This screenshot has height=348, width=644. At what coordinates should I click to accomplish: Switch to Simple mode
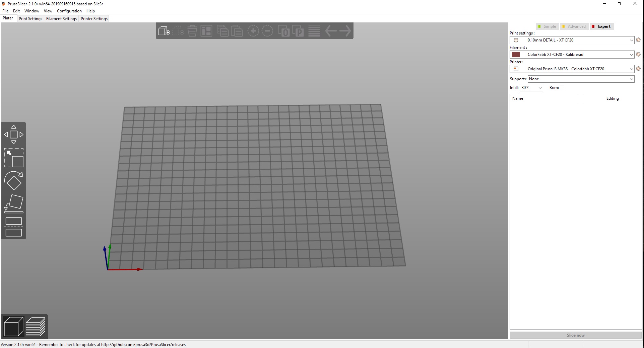[x=548, y=26]
